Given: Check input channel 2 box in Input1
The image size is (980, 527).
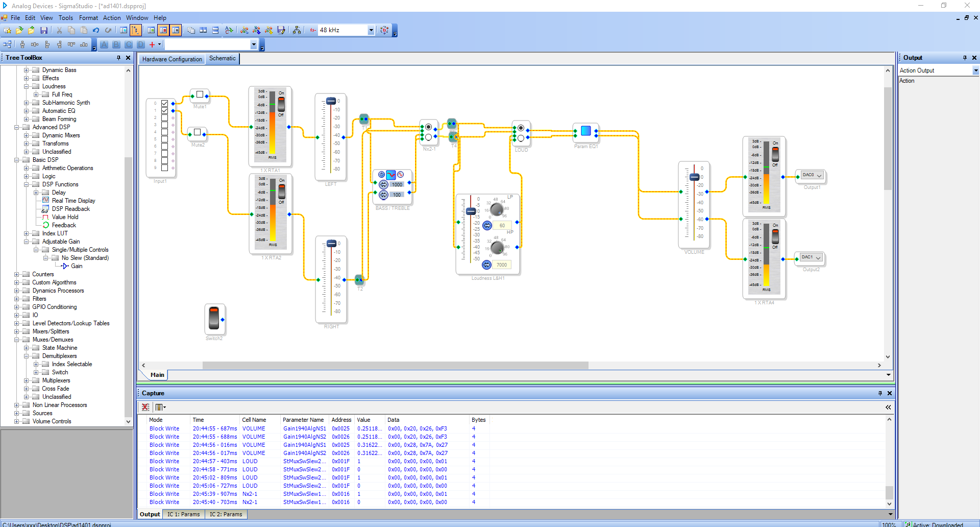Looking at the screenshot, I should point(165,117).
